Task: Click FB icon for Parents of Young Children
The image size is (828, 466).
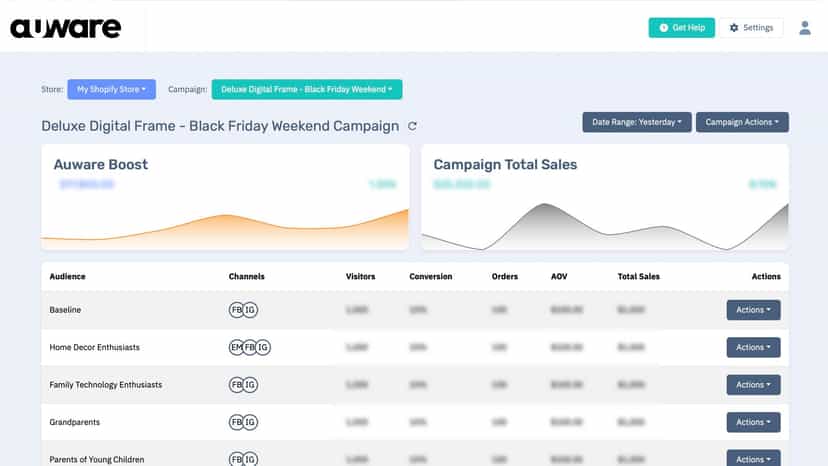Action: (x=236, y=459)
